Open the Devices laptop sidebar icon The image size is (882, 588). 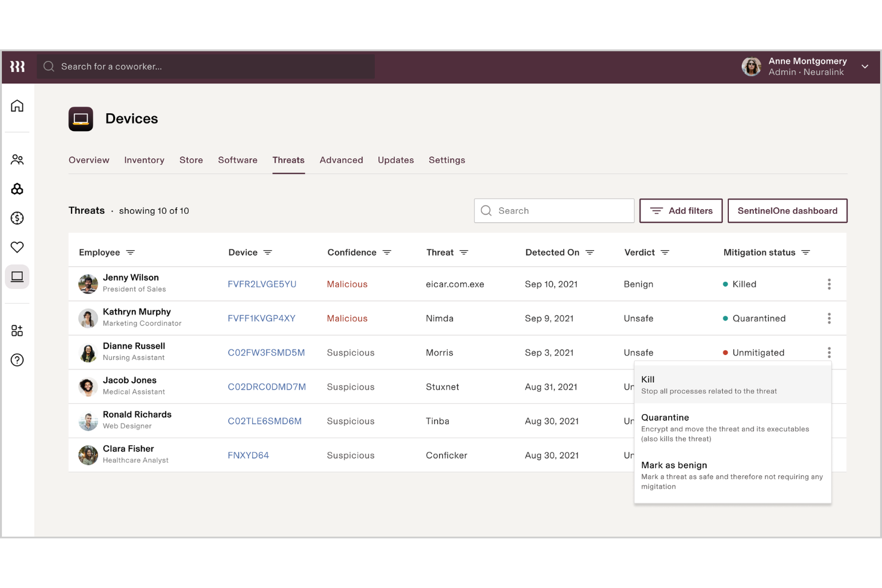[17, 276]
